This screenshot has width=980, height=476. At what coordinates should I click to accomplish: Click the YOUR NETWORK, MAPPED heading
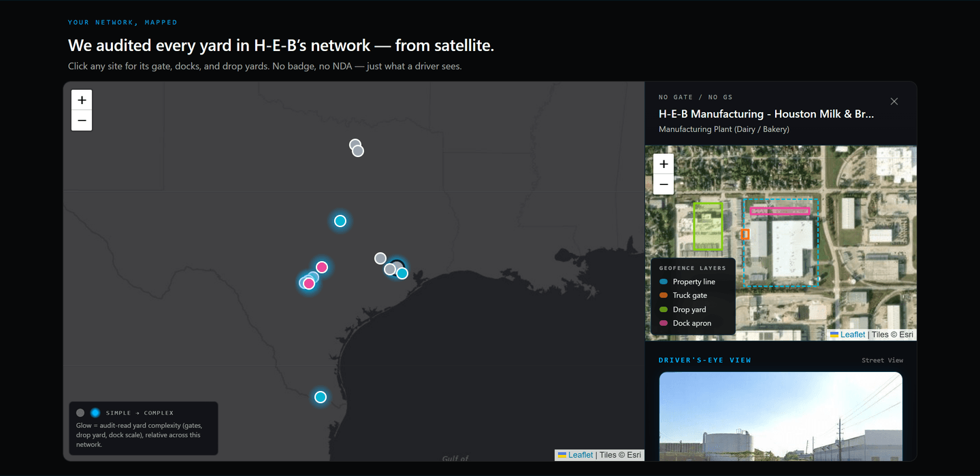click(122, 22)
